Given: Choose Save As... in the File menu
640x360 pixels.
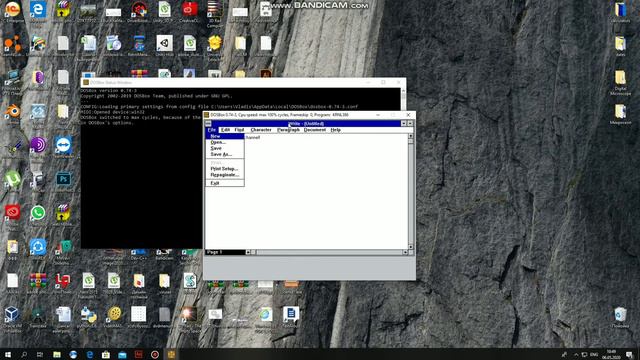Looking at the screenshot, I should point(224,155).
